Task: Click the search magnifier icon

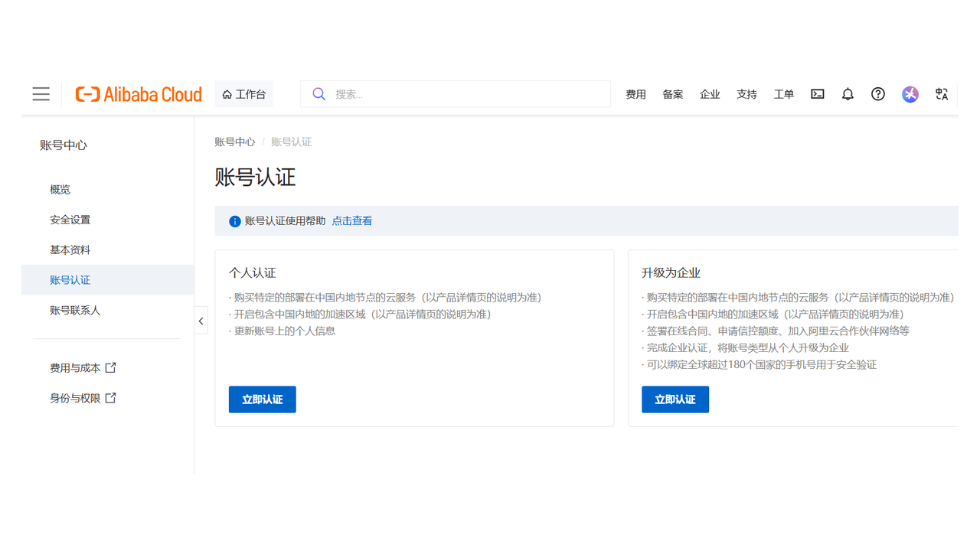Action: coord(318,93)
